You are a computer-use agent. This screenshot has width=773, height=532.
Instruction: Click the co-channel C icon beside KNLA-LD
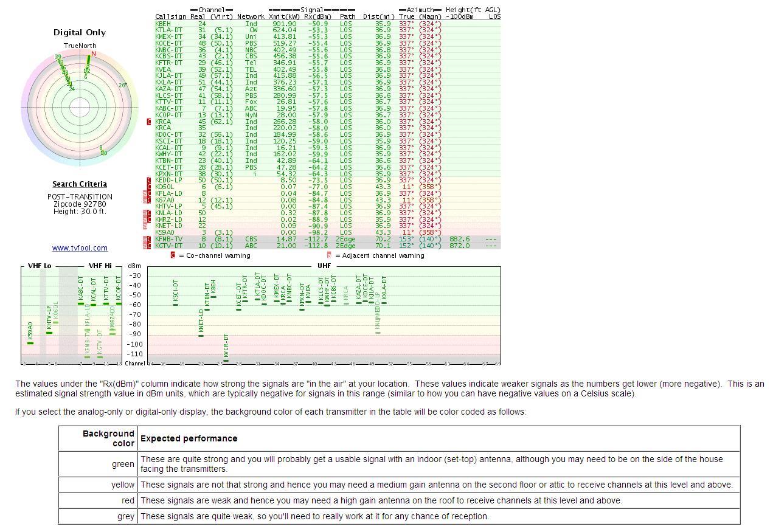(x=150, y=213)
